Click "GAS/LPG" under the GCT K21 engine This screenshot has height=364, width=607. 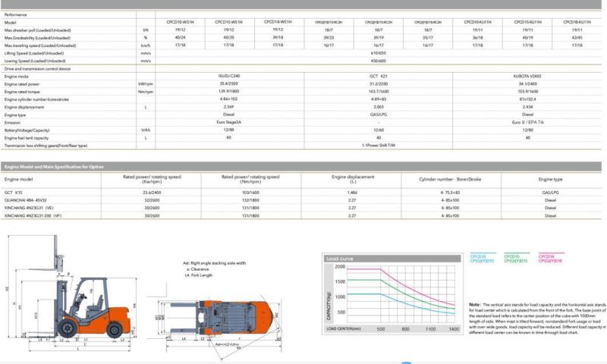tap(379, 115)
